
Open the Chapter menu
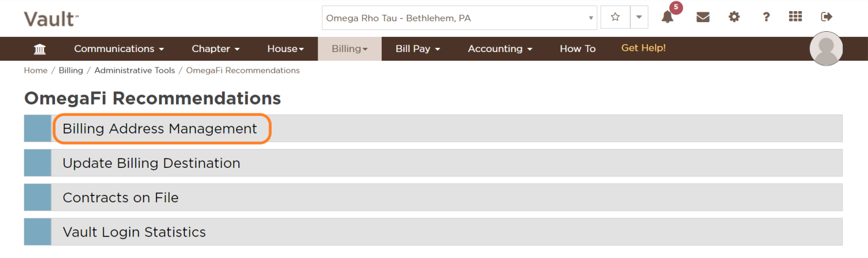[215, 49]
